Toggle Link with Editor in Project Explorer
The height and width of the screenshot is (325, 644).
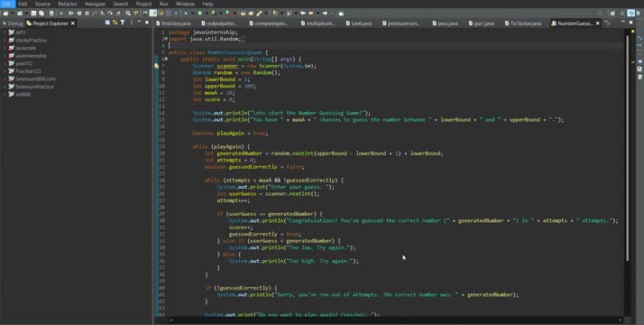pyautogui.click(x=115, y=23)
